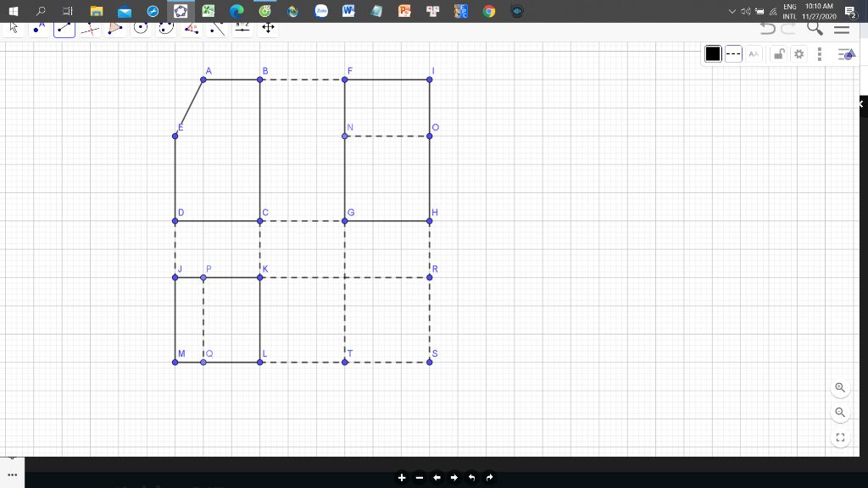The width and height of the screenshot is (868, 488).
Task: Open object settings gear in style bar
Action: point(798,53)
